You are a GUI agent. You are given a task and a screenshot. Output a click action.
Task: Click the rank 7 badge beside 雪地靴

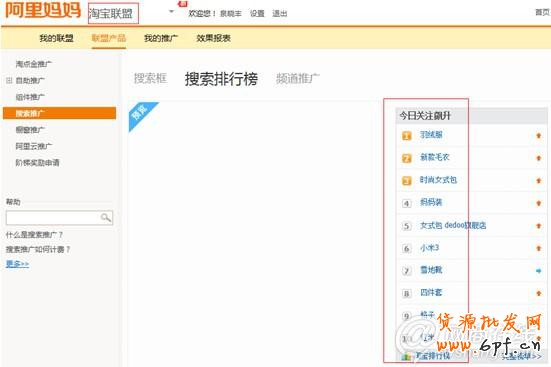(407, 271)
